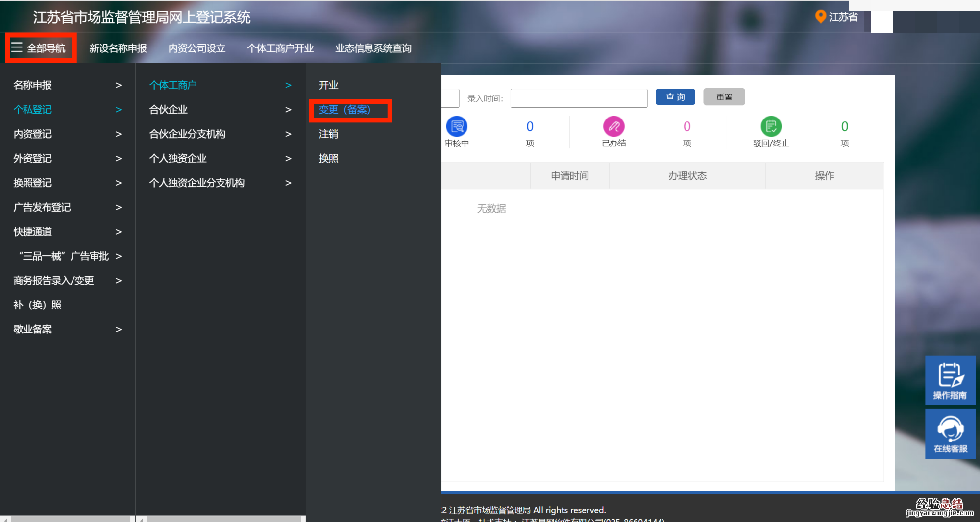
Task: Select 变更（备案）from the submenu
Action: click(345, 110)
